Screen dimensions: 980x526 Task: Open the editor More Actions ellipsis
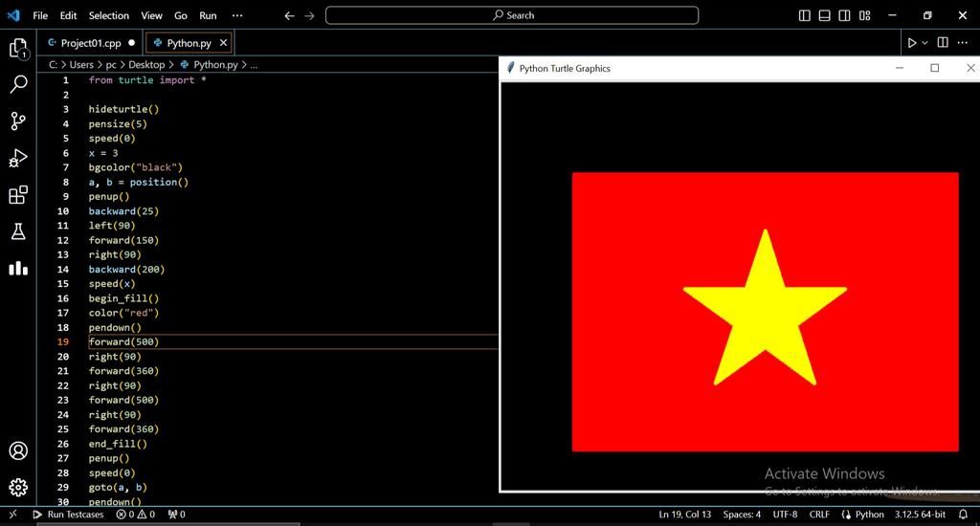coord(963,43)
